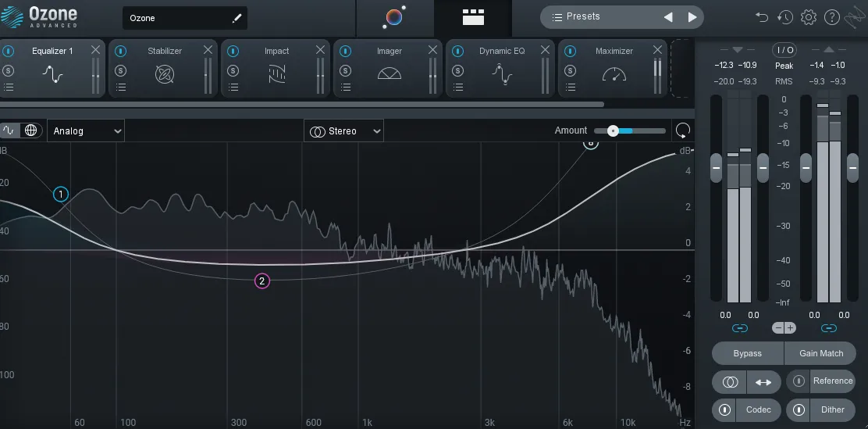Go to the previous preset arrow
Image resolution: width=868 pixels, height=429 pixels.
pos(668,17)
